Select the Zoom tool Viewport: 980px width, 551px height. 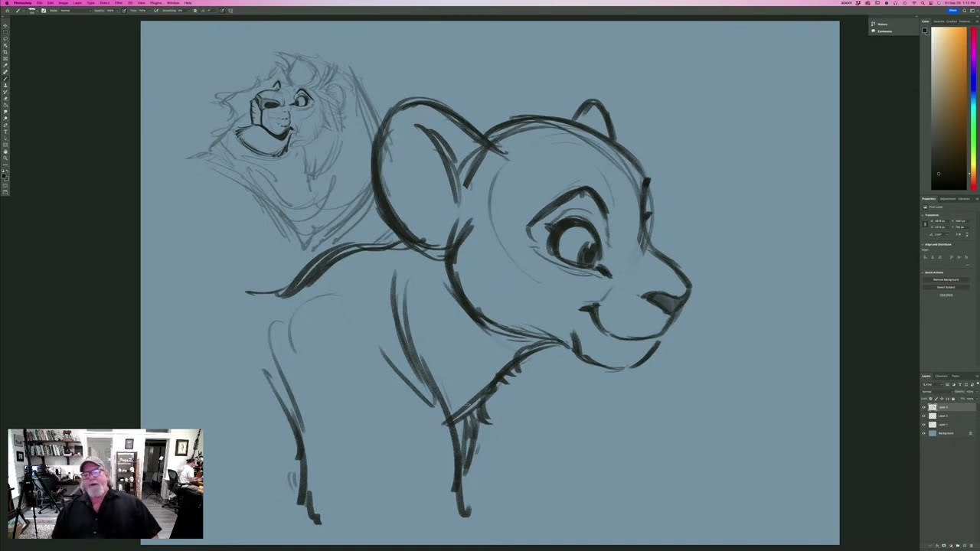click(5, 158)
